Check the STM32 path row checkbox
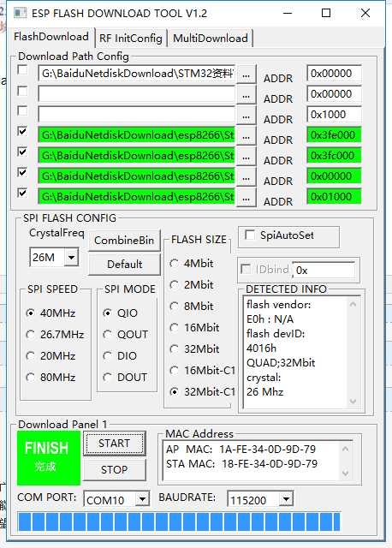 [22, 70]
